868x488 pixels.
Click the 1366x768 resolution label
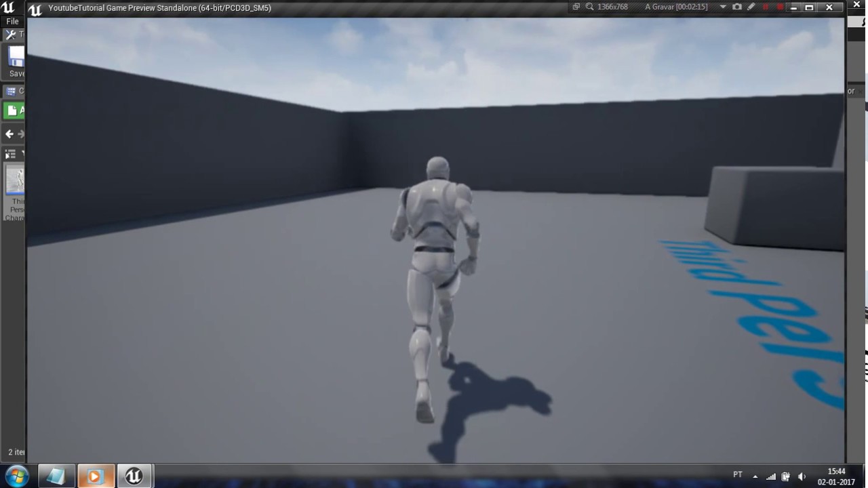[x=612, y=7]
